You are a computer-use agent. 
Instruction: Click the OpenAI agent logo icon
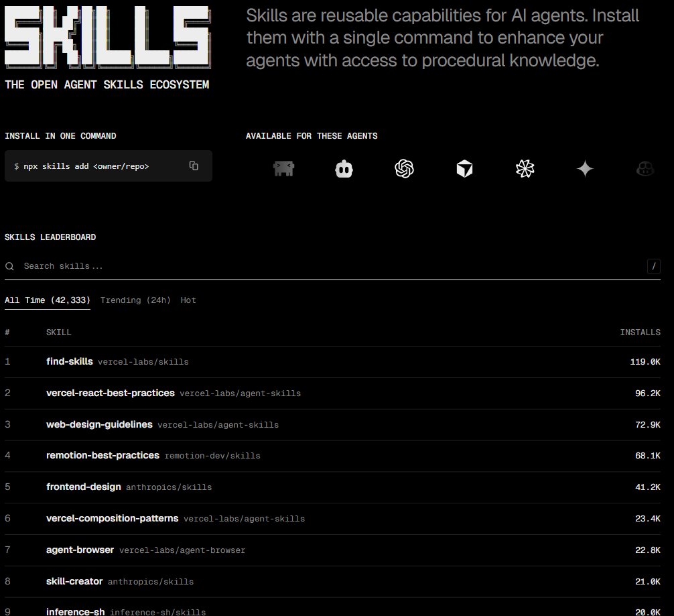click(x=404, y=169)
